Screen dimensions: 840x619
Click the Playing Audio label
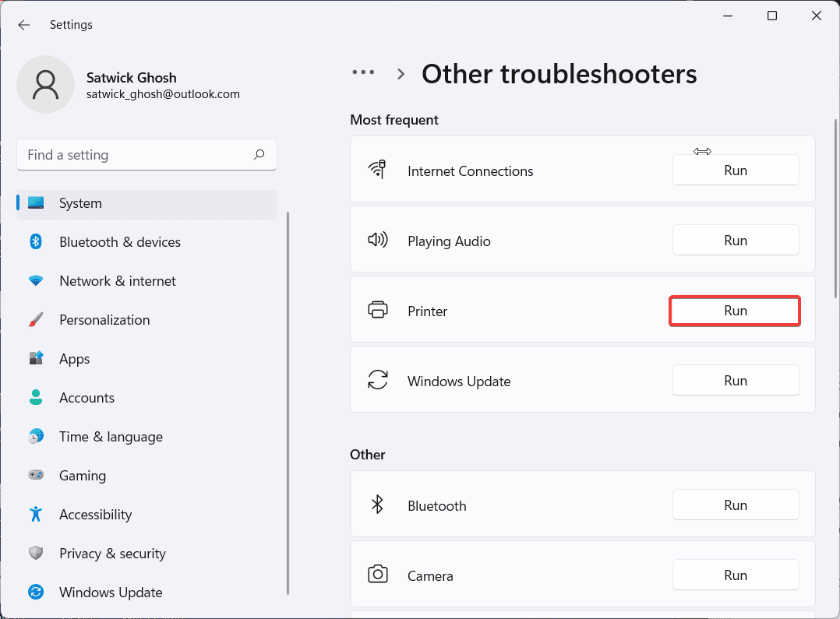point(449,241)
